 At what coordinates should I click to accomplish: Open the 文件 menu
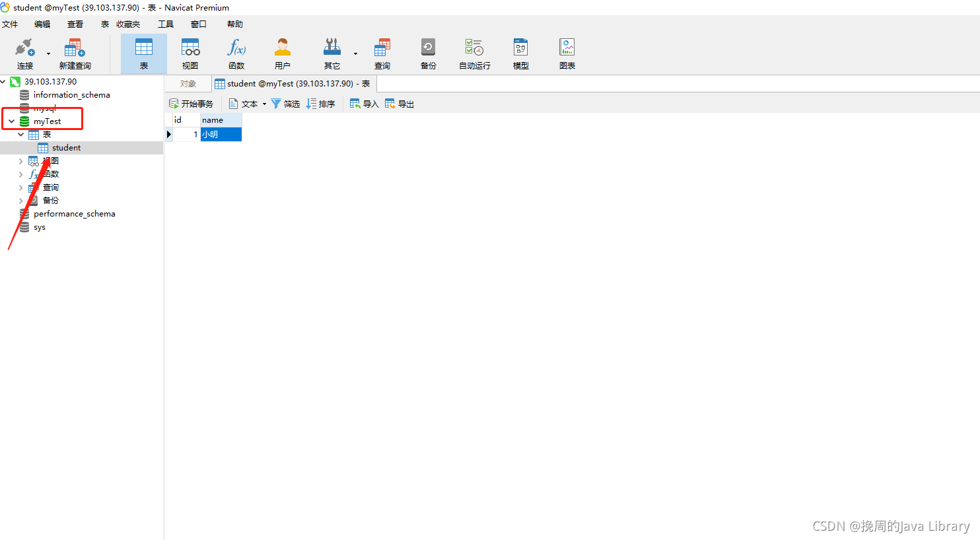pos(10,24)
